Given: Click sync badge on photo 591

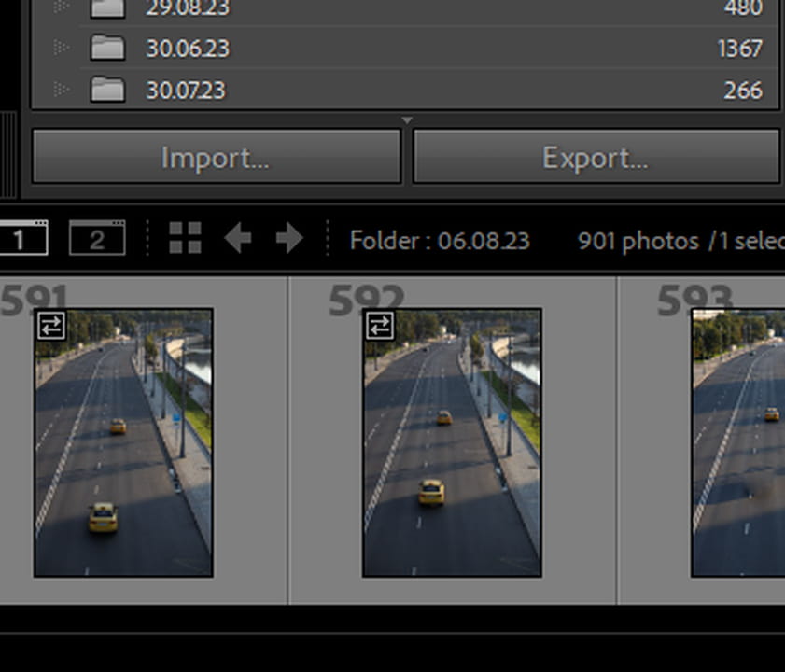Looking at the screenshot, I should point(51,326).
